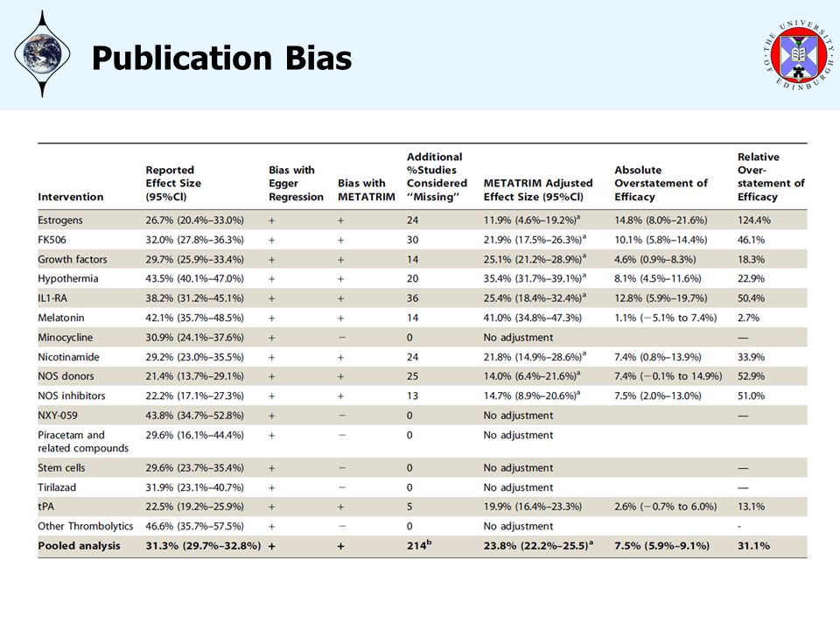
Task: Click Hypothermia effect size '43.5% (40.1%–47.0%)'
Action: tap(194, 278)
